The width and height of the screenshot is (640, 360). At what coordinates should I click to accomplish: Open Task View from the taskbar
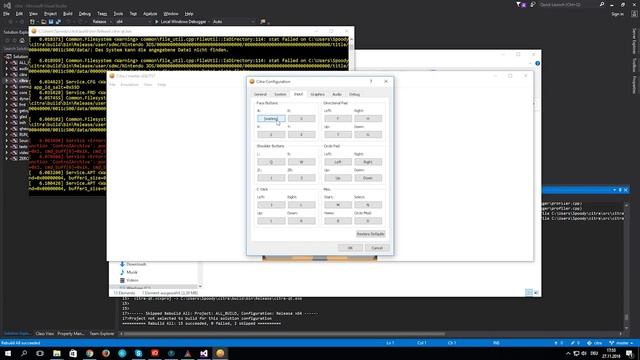(40, 353)
